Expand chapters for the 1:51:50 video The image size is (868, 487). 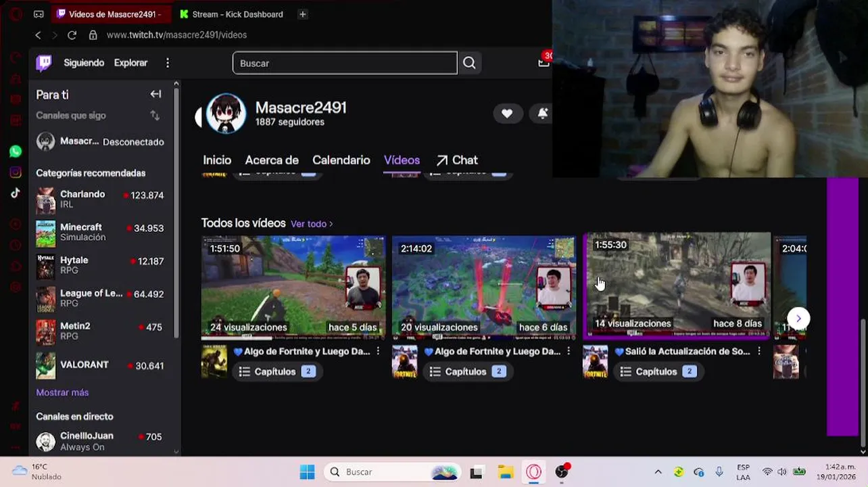277,371
